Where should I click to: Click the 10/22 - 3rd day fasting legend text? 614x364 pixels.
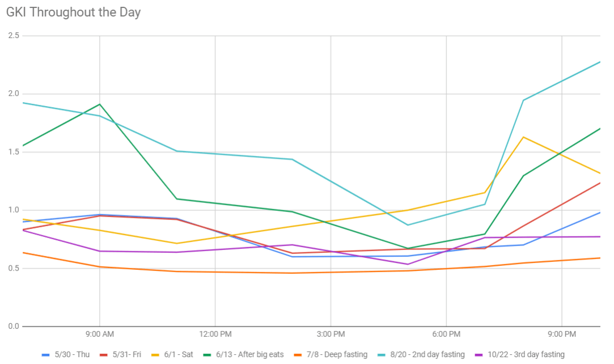coord(527,355)
